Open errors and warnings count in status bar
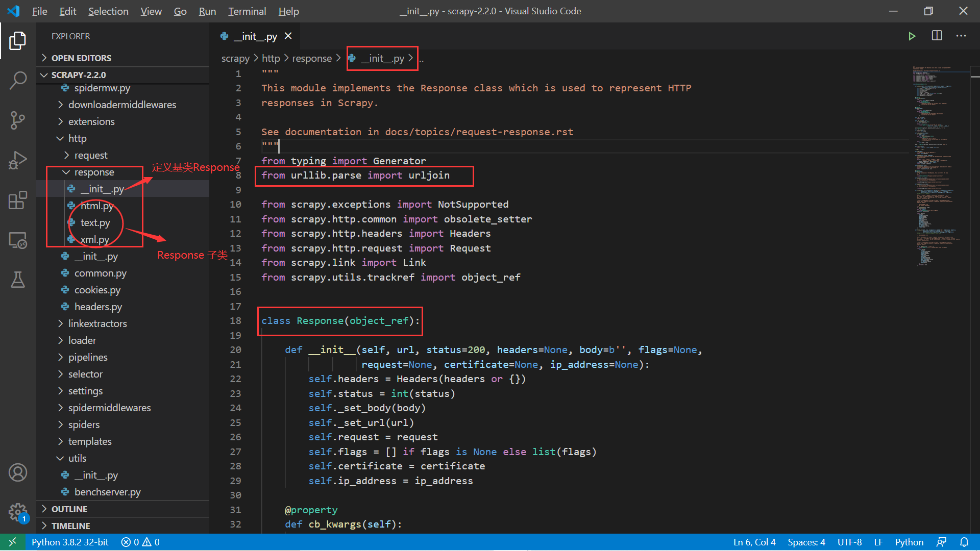This screenshot has width=980, height=551. (x=140, y=542)
